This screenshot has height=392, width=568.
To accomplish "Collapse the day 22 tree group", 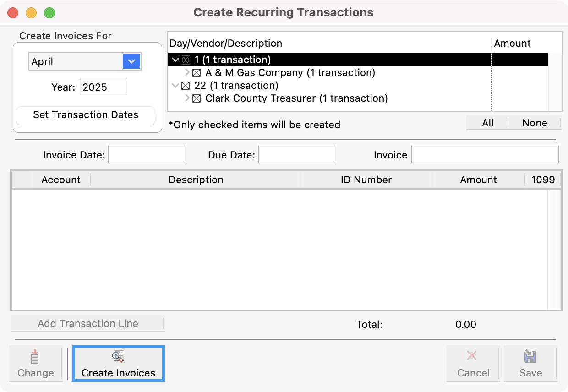I will (x=175, y=86).
